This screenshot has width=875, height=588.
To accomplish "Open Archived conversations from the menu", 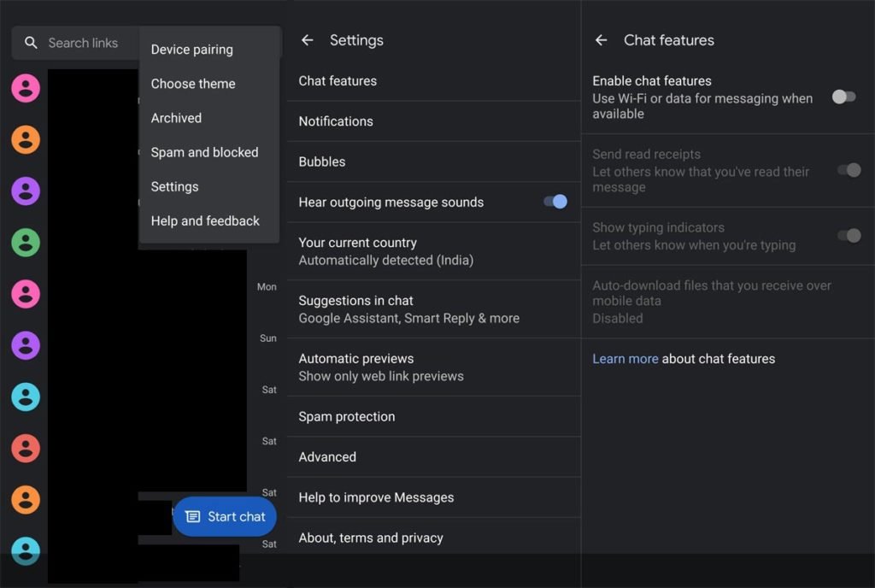I will point(176,118).
